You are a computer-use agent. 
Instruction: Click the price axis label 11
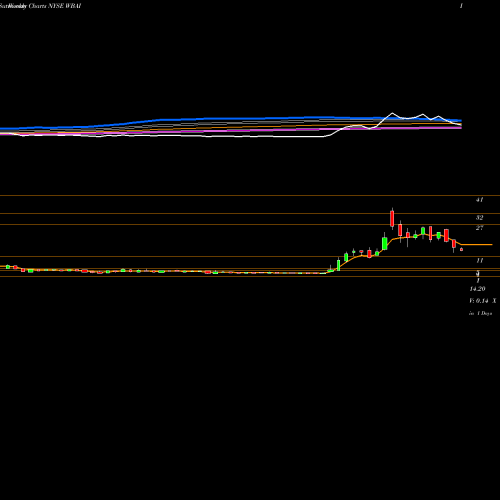[x=479, y=260]
